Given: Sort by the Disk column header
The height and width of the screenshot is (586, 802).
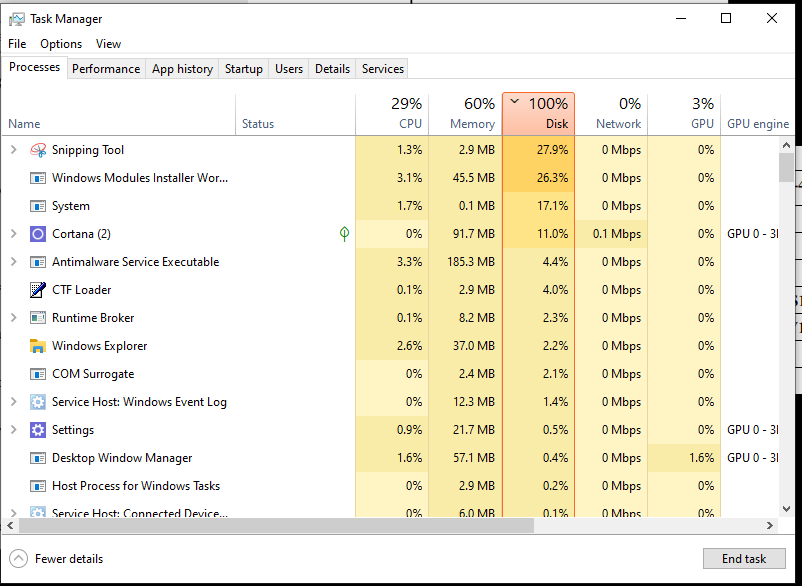Looking at the screenshot, I should (x=539, y=114).
